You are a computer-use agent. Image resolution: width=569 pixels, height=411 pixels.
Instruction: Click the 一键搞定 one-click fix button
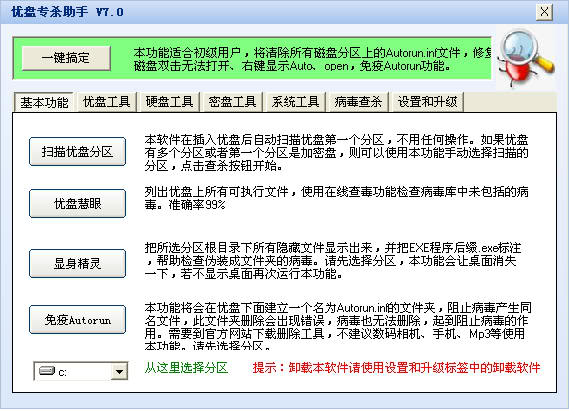(66, 58)
